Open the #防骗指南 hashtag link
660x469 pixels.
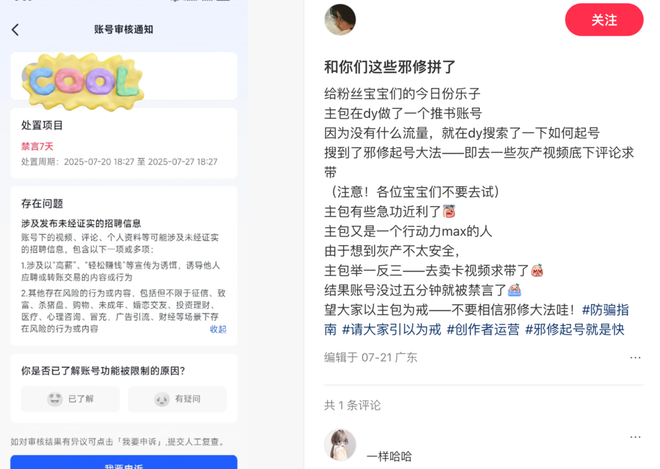(x=605, y=310)
